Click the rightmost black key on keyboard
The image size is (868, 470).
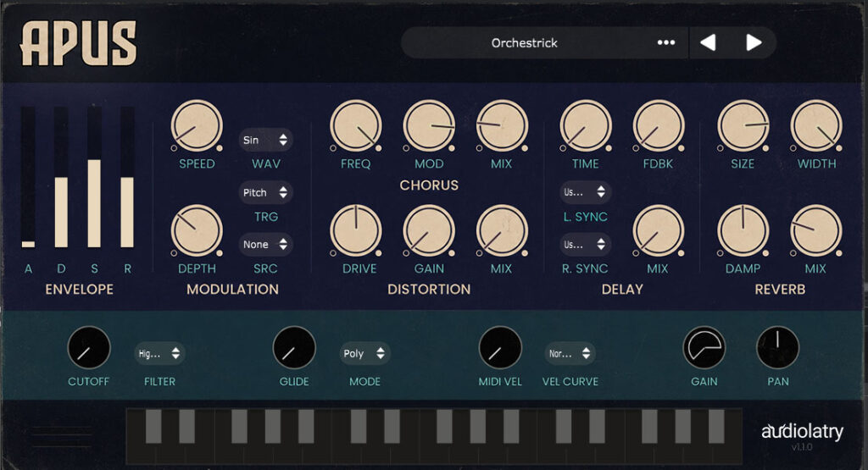716,426
